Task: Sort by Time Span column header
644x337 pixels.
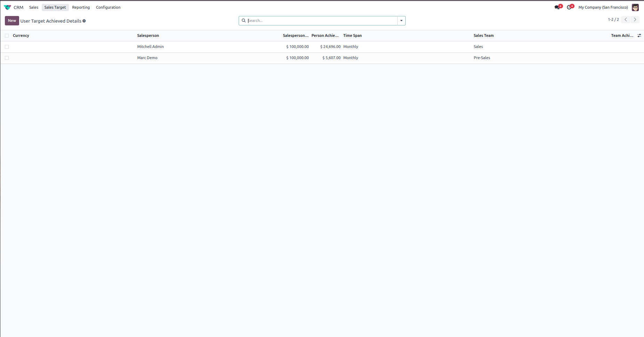Action: 352,35
